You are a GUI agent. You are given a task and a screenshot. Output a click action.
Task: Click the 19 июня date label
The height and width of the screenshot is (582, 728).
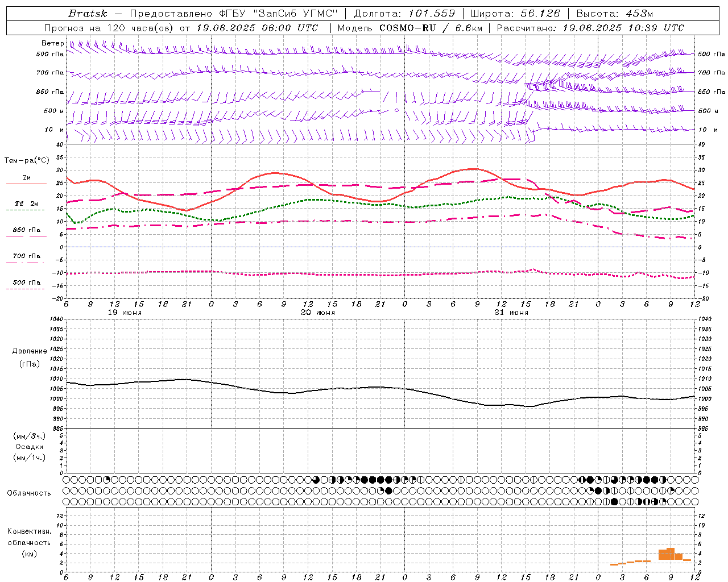pyautogui.click(x=125, y=313)
